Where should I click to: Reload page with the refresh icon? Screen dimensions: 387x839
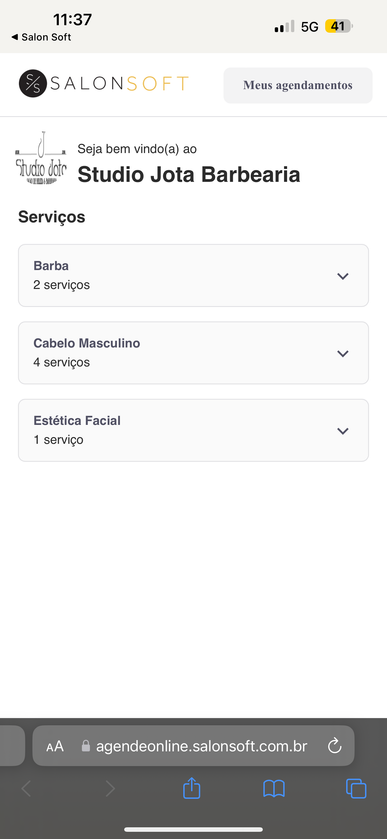pos(335,745)
